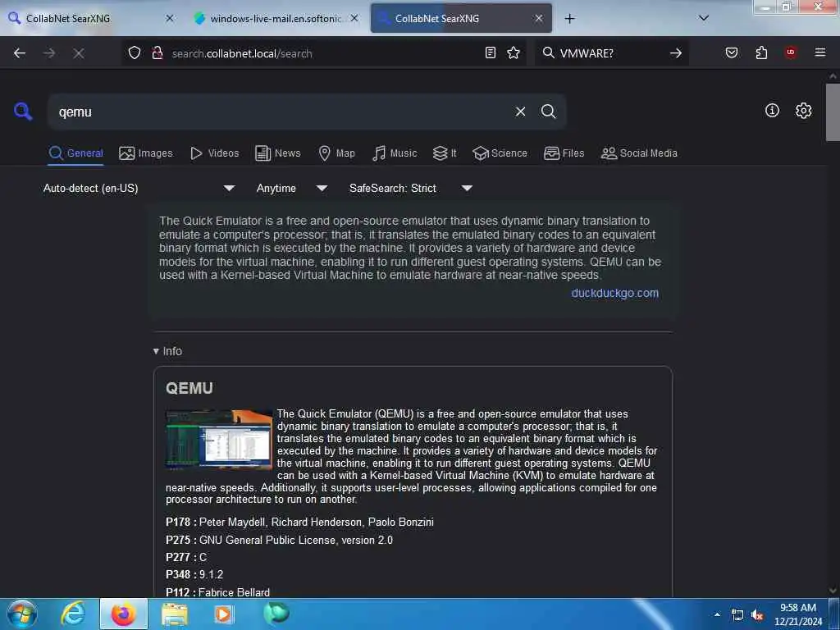The image size is (840, 630).
Task: Follow the duckduckgo.com link
Action: [x=614, y=293]
